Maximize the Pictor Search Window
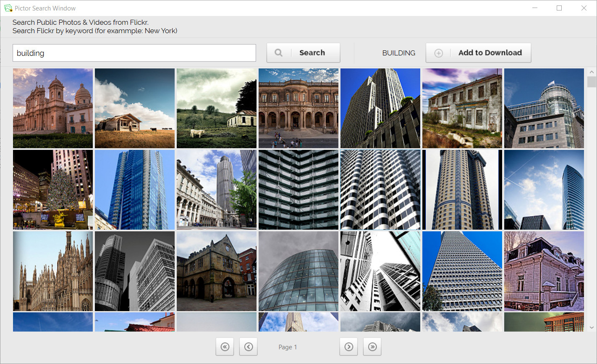 coord(559,8)
